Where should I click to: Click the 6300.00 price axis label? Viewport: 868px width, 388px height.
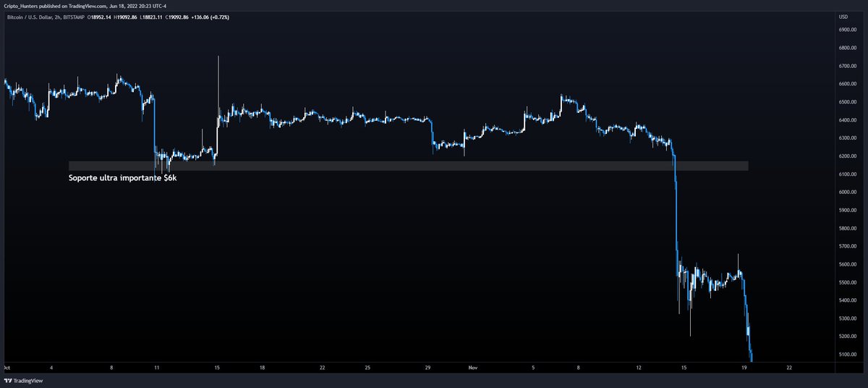click(848, 138)
